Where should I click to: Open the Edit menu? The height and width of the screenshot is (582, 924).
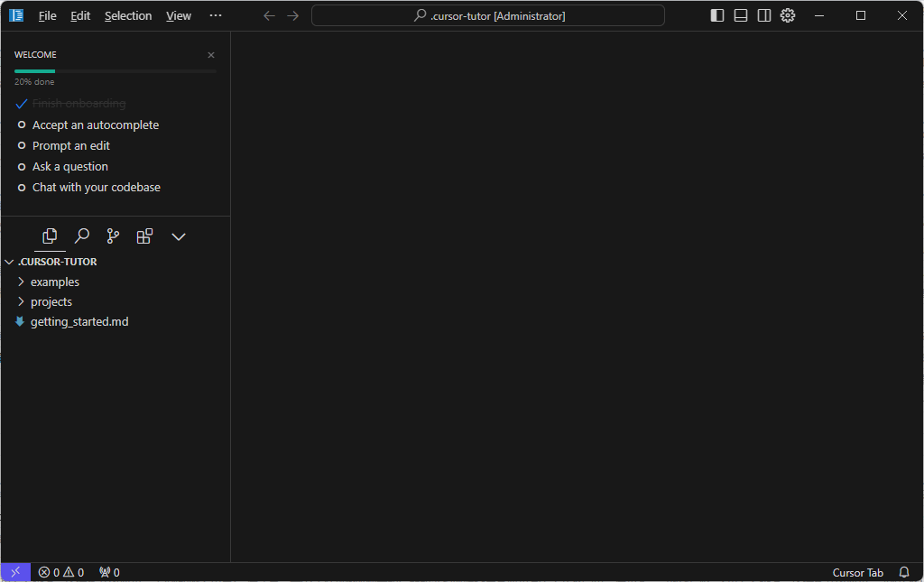tap(80, 16)
